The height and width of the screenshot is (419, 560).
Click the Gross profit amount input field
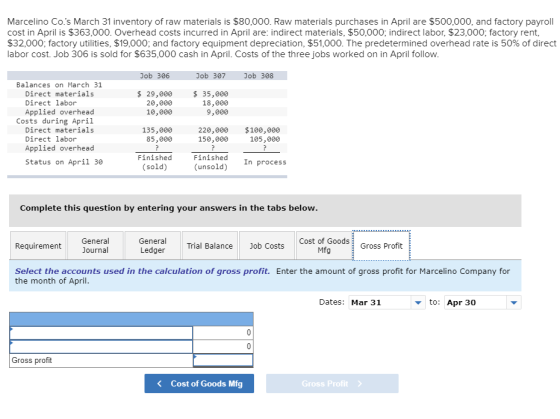[x=223, y=360]
